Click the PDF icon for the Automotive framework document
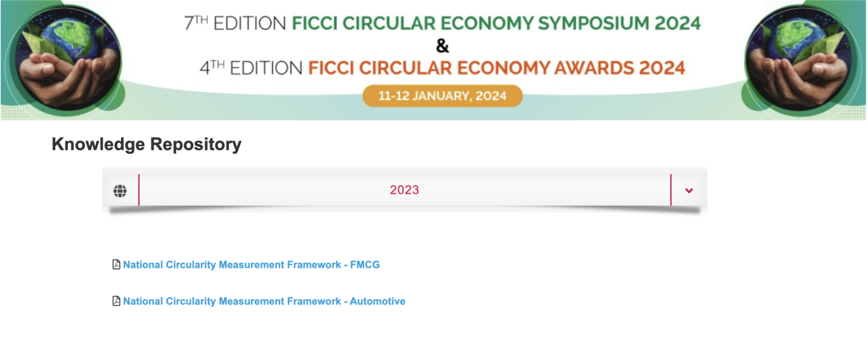The height and width of the screenshot is (351, 868). coord(116,301)
